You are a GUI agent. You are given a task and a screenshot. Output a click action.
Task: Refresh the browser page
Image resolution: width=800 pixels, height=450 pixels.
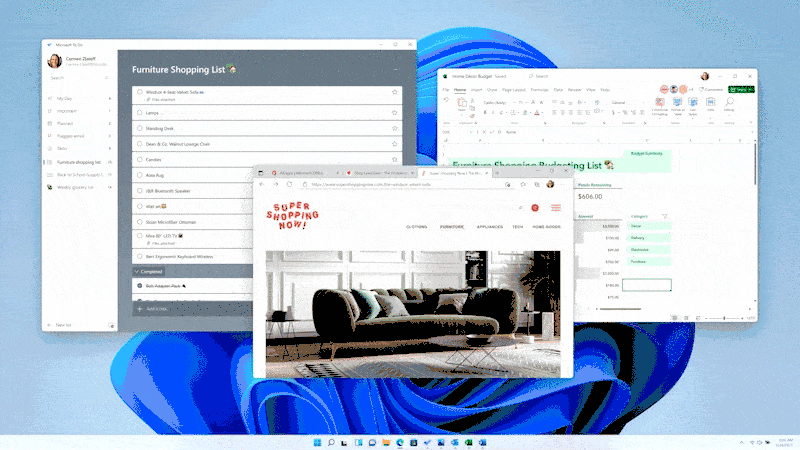click(289, 184)
